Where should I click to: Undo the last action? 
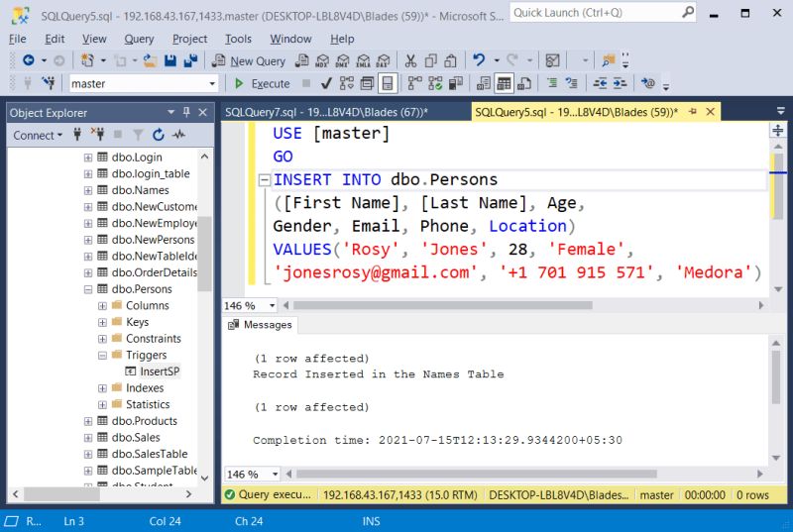click(479, 60)
